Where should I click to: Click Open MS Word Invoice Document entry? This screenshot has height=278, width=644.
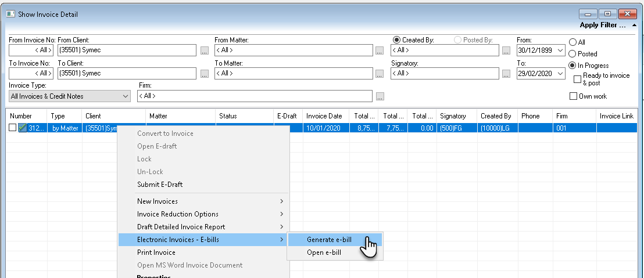coord(203,265)
